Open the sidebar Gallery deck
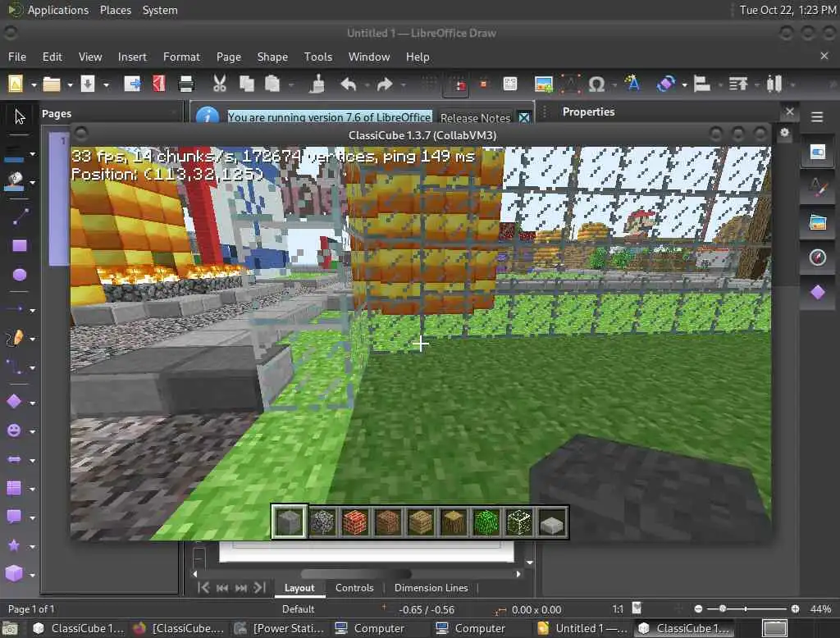Viewport: 840px width, 638px height. pyautogui.click(x=818, y=222)
